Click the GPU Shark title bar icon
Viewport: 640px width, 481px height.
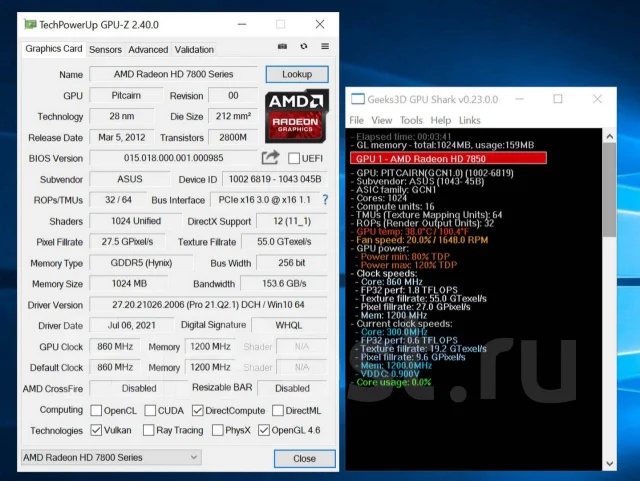[x=358, y=99]
